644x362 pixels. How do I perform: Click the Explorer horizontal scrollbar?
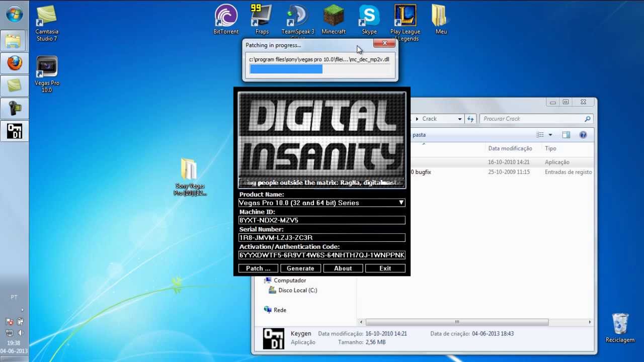click(x=457, y=322)
